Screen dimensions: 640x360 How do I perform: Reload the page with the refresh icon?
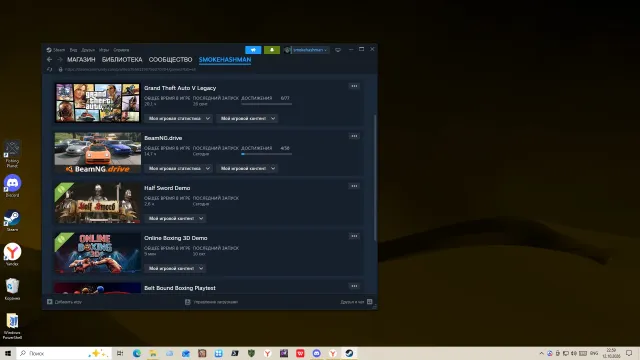[x=49, y=69]
